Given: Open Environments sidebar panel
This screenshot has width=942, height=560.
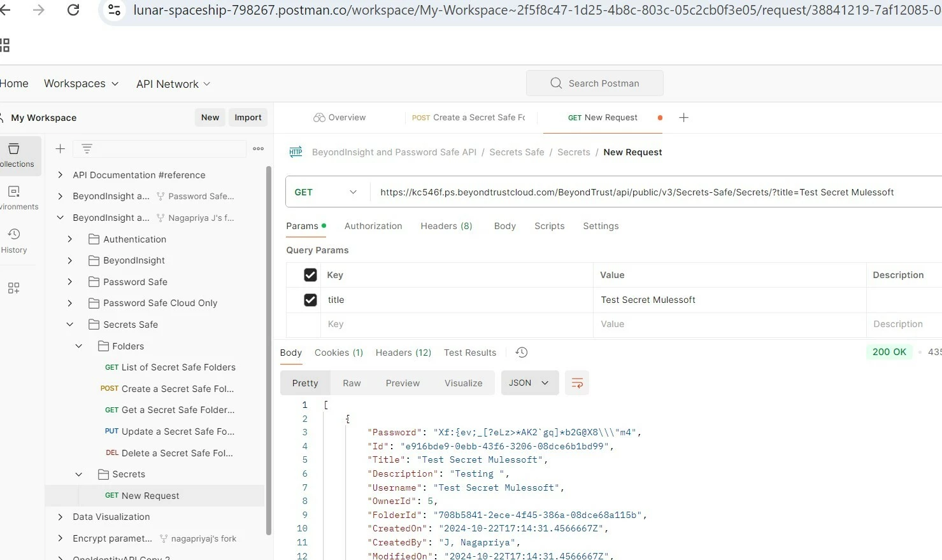Looking at the screenshot, I should [x=15, y=198].
